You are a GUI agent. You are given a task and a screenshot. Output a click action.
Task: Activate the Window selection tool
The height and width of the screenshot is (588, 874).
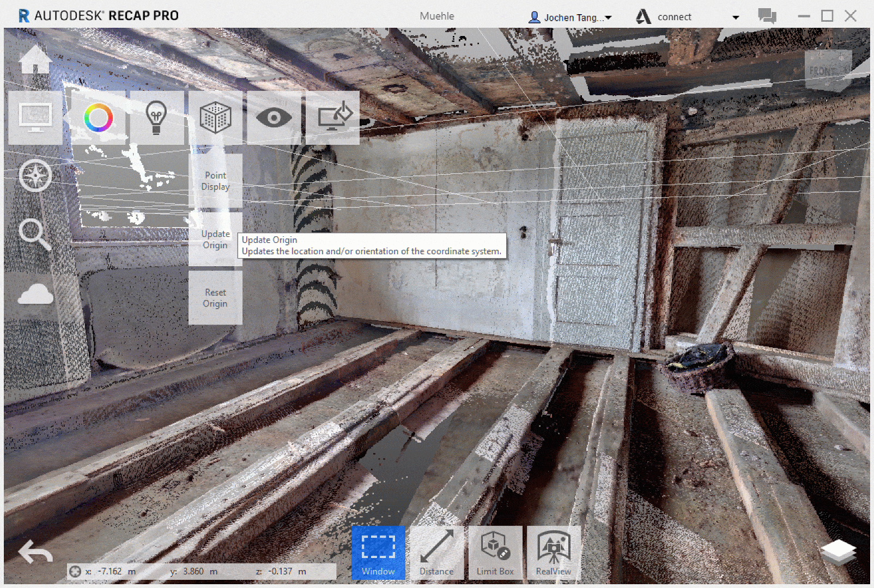click(378, 553)
